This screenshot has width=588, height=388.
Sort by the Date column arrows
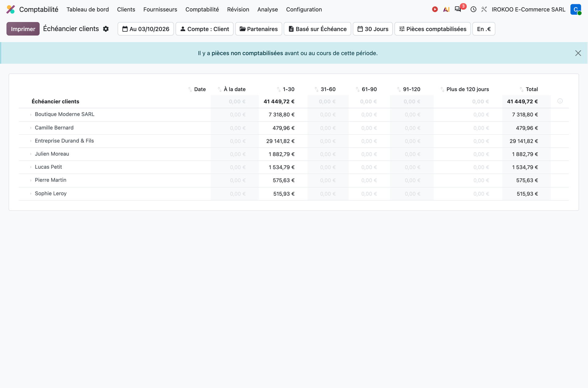[x=190, y=89]
